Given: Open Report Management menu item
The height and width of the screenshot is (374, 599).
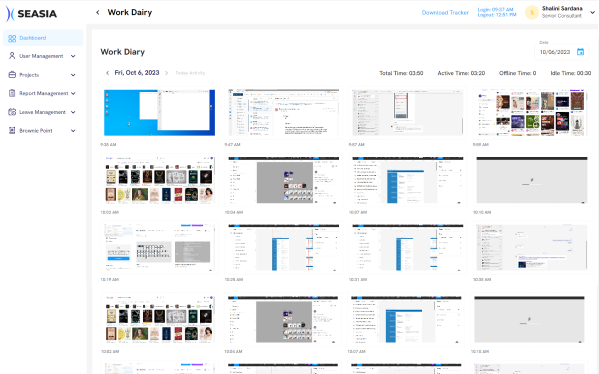Looking at the screenshot, I should pos(42,93).
